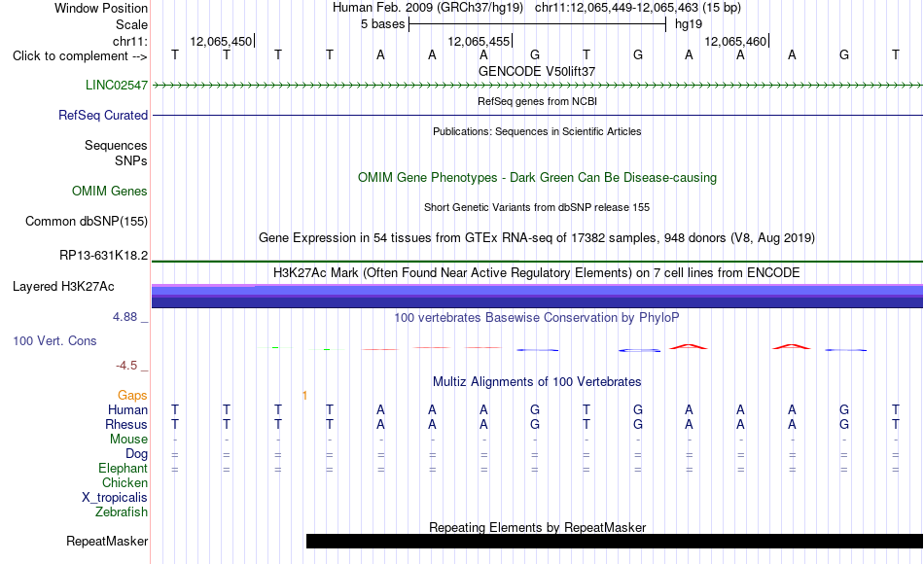Open the RP13-631K18.2 GTEx label

(103, 255)
